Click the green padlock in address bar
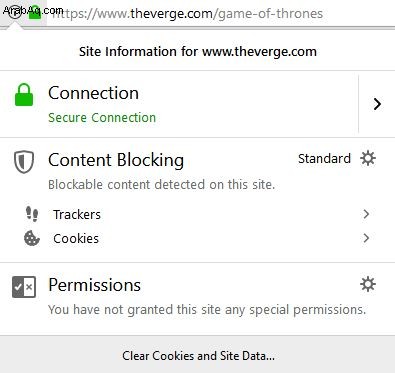Viewport: 395px width, 373px height. click(35, 15)
